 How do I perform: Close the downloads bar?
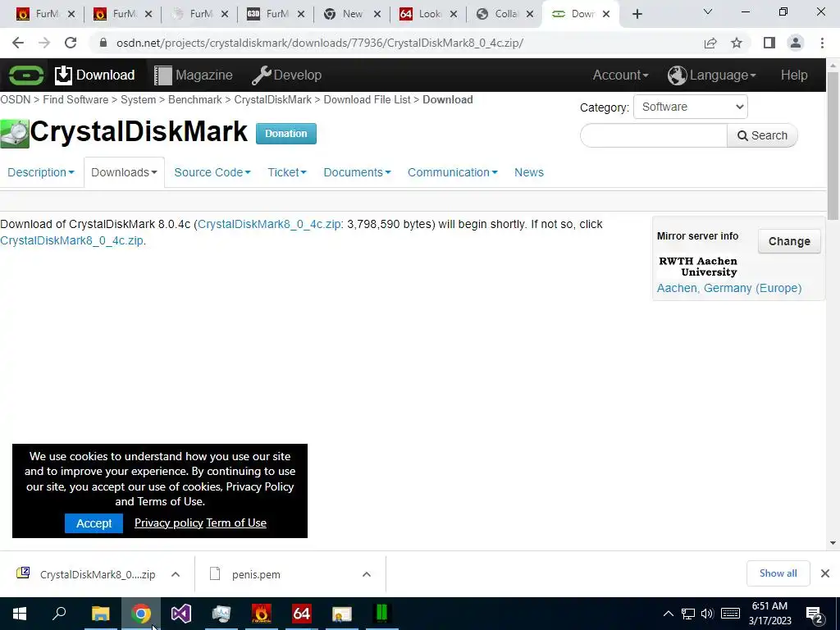tap(825, 573)
